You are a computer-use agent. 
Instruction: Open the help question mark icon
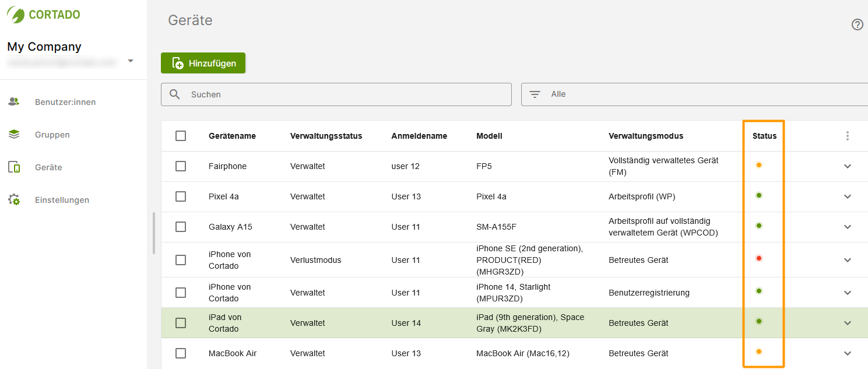tap(857, 24)
